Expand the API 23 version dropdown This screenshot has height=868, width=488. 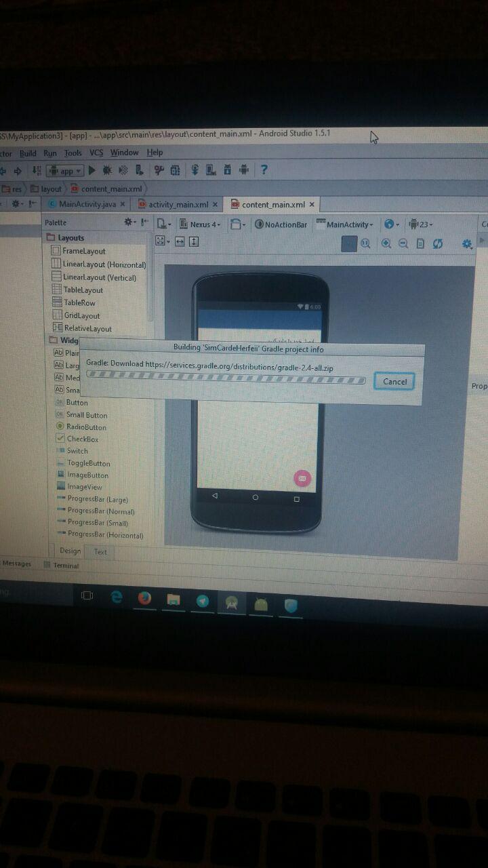[x=422, y=224]
